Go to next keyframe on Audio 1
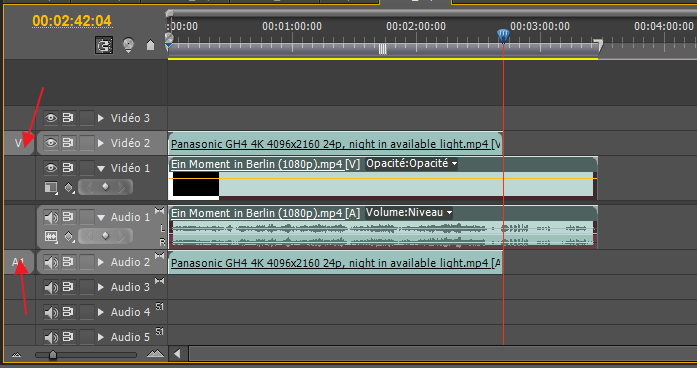Image resolution: width=697 pixels, height=368 pixels. (x=121, y=236)
